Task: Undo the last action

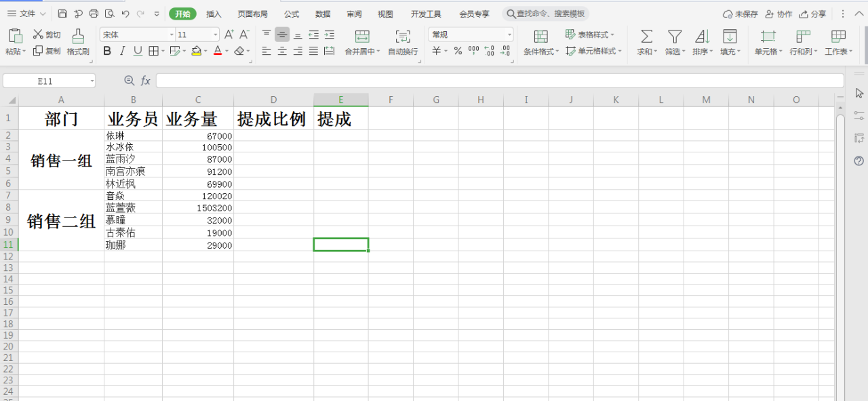Action: pos(125,14)
